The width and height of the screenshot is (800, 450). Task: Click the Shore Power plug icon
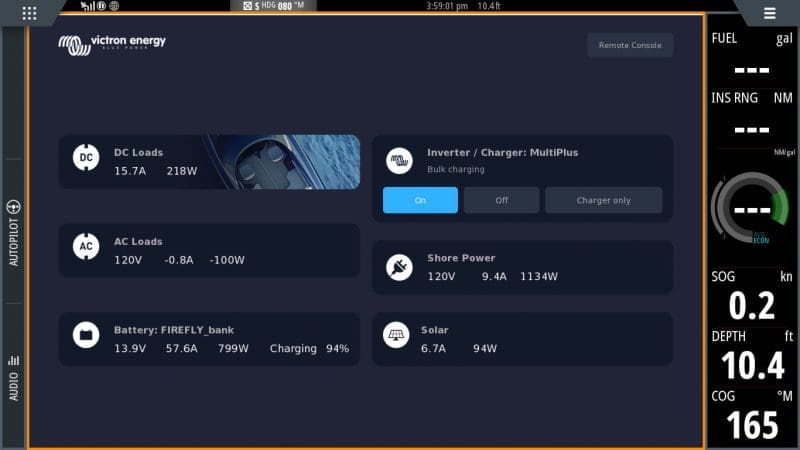tap(399, 267)
